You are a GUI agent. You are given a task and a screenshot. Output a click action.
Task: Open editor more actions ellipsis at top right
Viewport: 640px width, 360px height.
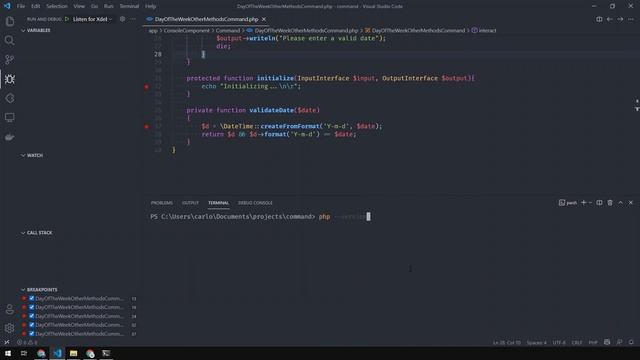(631, 19)
